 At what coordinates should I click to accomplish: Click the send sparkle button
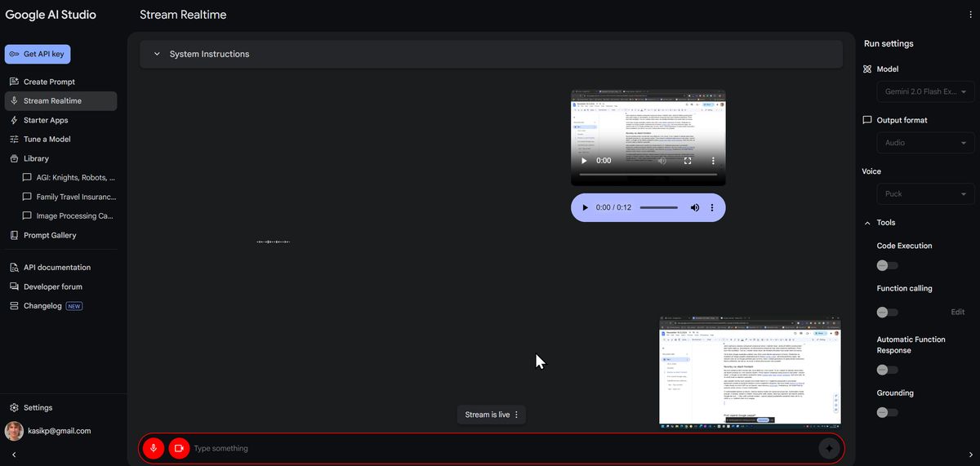tap(829, 448)
